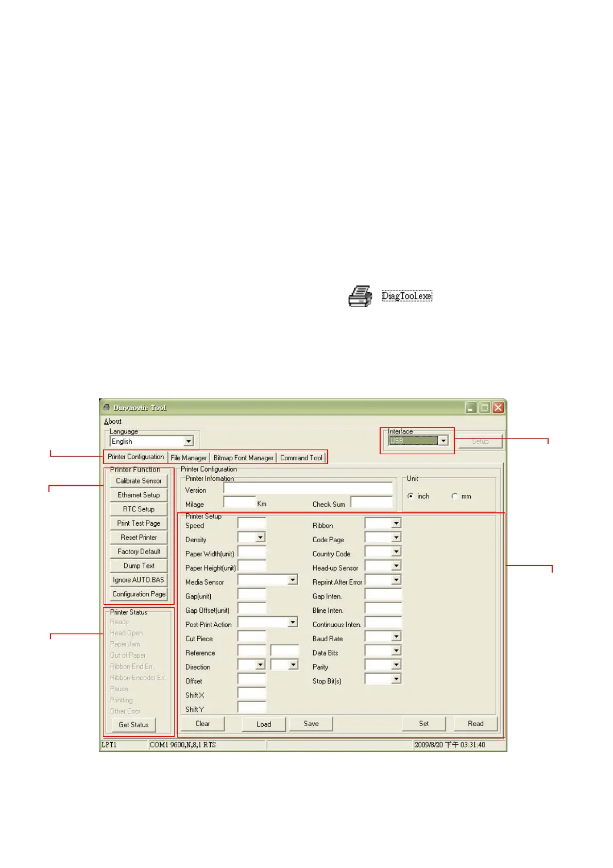Click the Check Sum input field
This screenshot has width=613, height=868.
(x=371, y=502)
